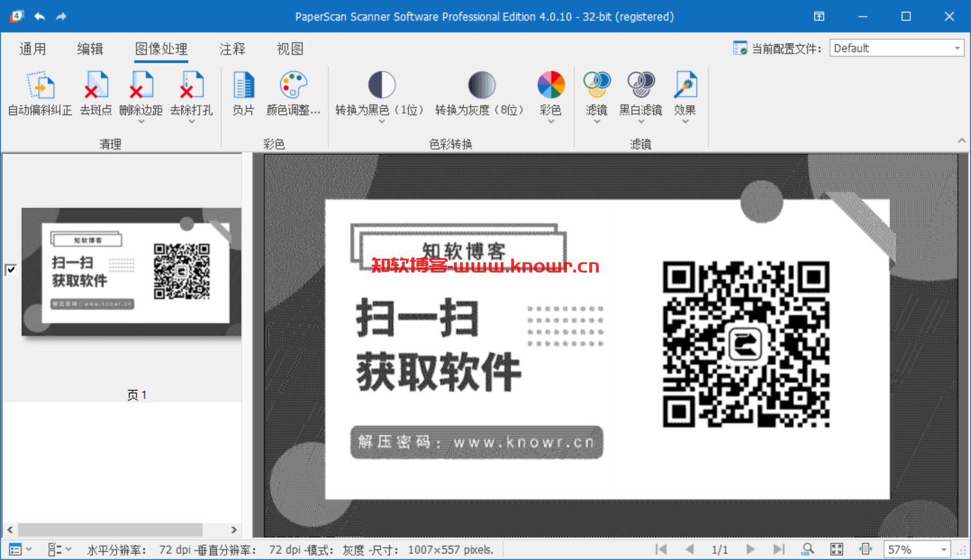Open the 视图 tab
This screenshot has width=971, height=560.
(x=290, y=49)
